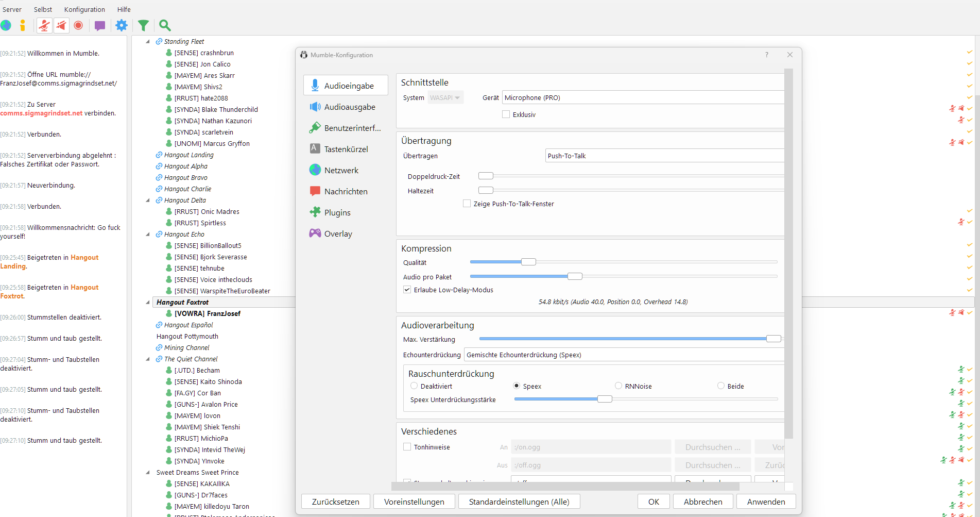Viewport: 980px width, 517px height.
Task: Click the Abbrechen button
Action: point(703,502)
